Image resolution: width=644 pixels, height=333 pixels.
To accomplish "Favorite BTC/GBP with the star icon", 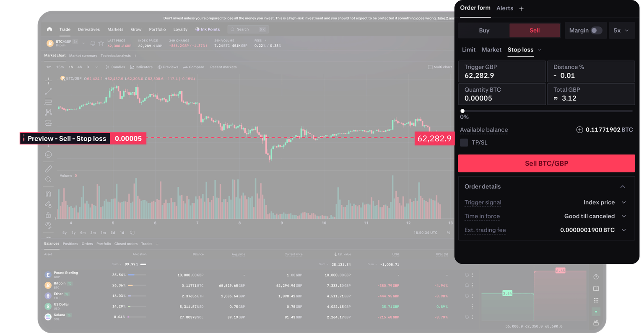I will [101, 43].
